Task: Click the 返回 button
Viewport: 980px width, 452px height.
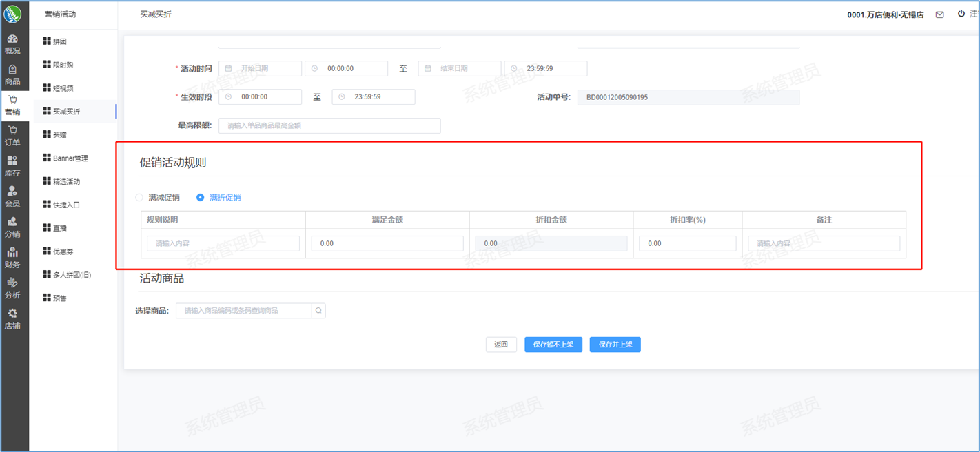Action: (x=501, y=345)
